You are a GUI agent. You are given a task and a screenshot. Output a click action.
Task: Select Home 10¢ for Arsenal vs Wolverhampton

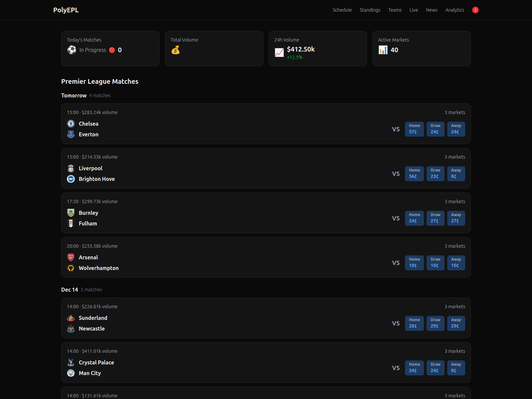414,263
